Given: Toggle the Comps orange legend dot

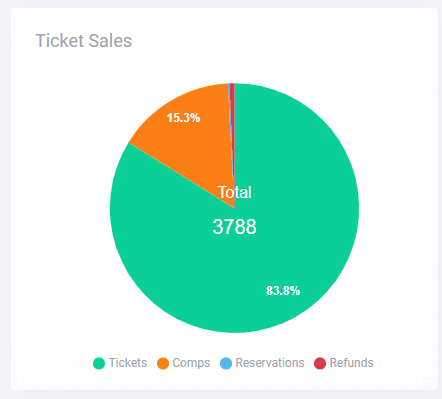Looking at the screenshot, I should [163, 363].
